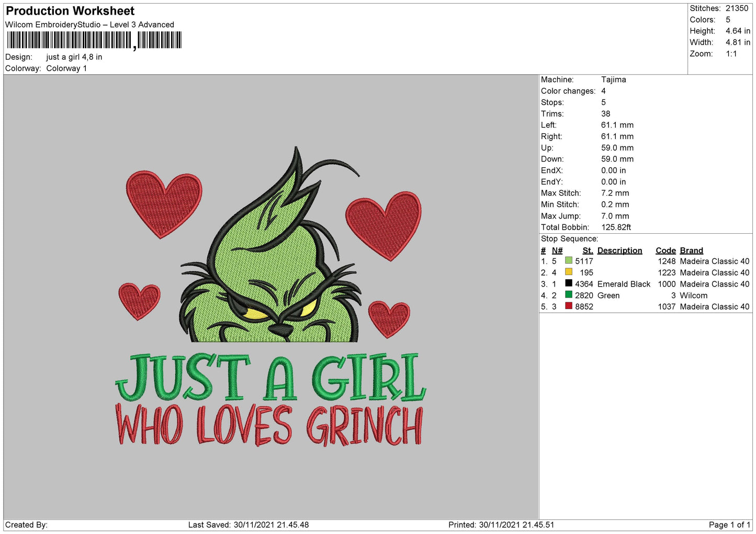756x534 pixels.
Task: Click 'Page 1 of 1' in footer
Action: tap(729, 525)
